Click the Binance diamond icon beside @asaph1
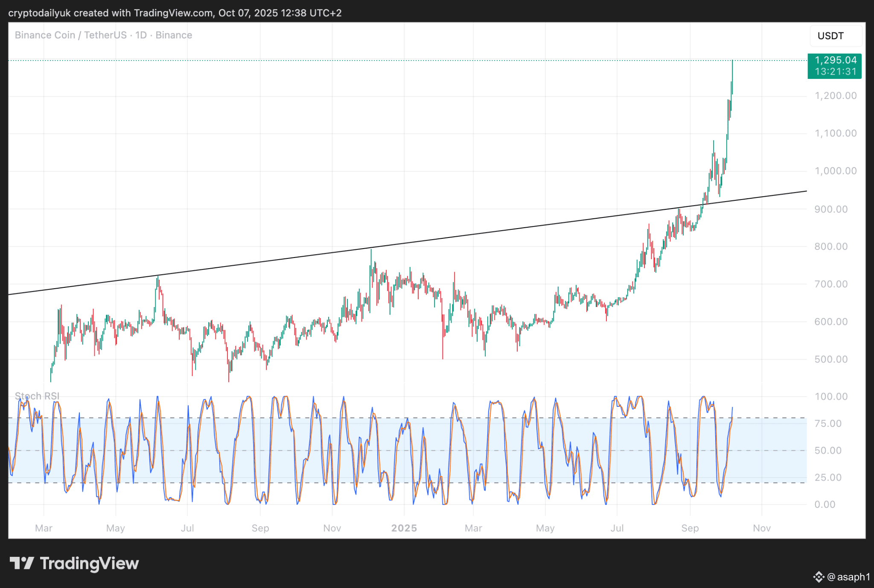The width and height of the screenshot is (874, 588). tap(818, 577)
